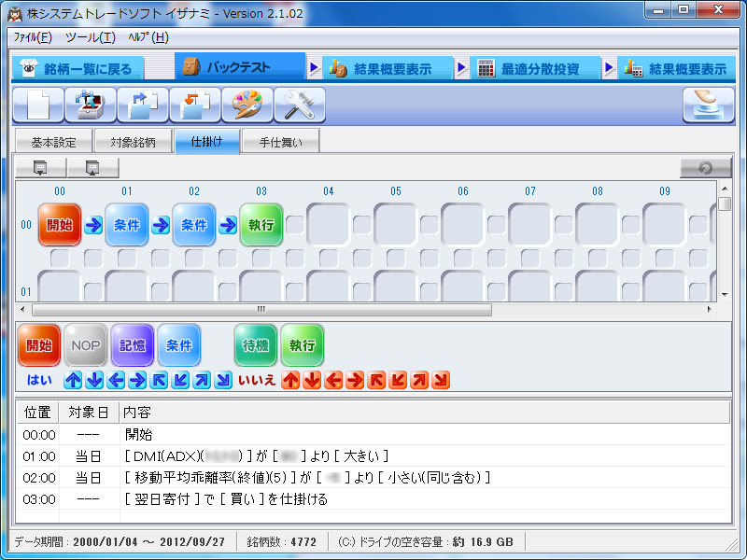Select the 移動平均乖離率 condition row
747x560 pixels.
click(x=373, y=477)
